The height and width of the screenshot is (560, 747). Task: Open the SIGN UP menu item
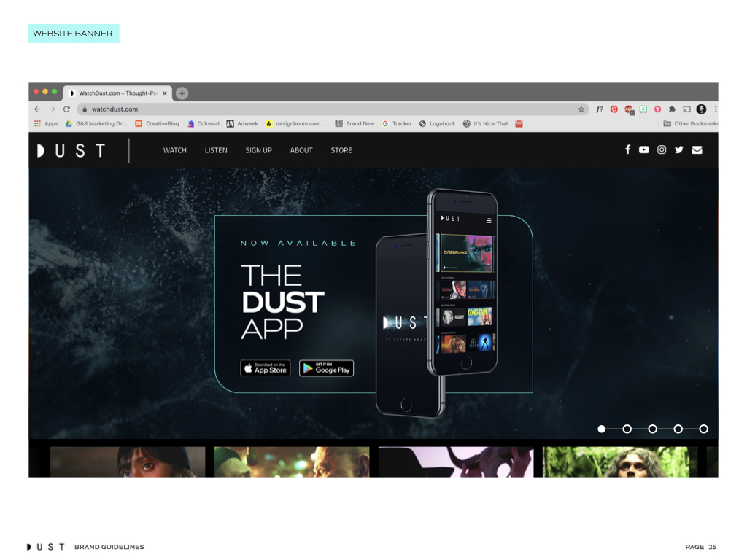click(259, 150)
